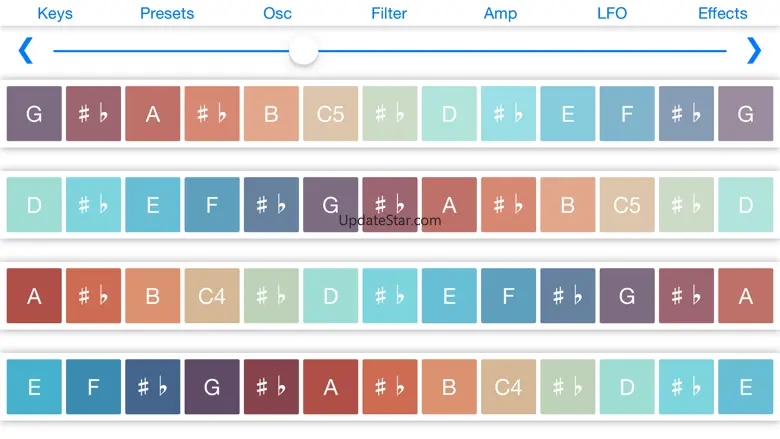Tap the C5 pad in the second row
This screenshot has width=780, height=439.
(x=627, y=205)
